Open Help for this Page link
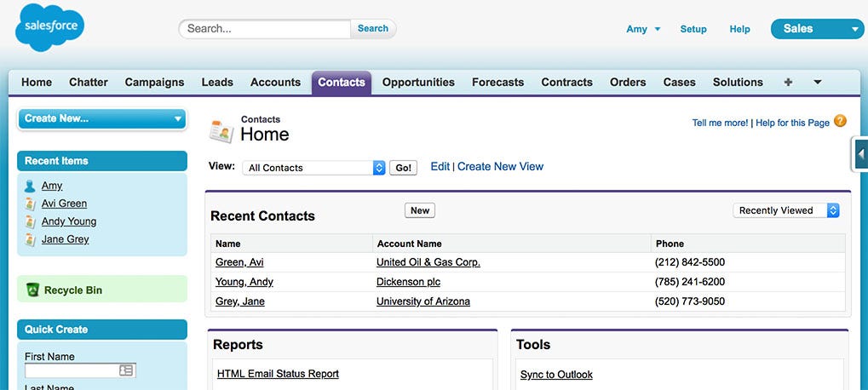 coord(793,123)
